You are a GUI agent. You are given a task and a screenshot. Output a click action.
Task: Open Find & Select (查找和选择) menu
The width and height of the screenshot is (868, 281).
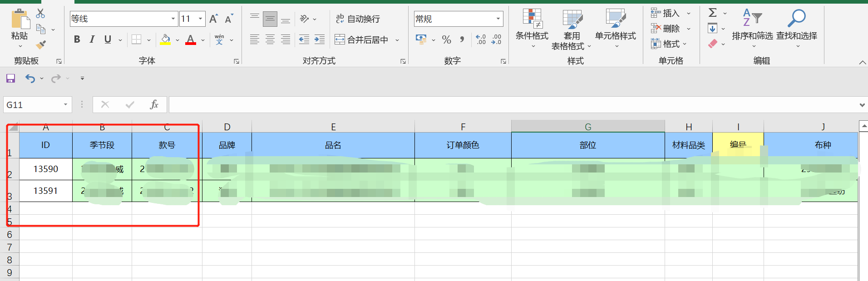click(x=797, y=28)
